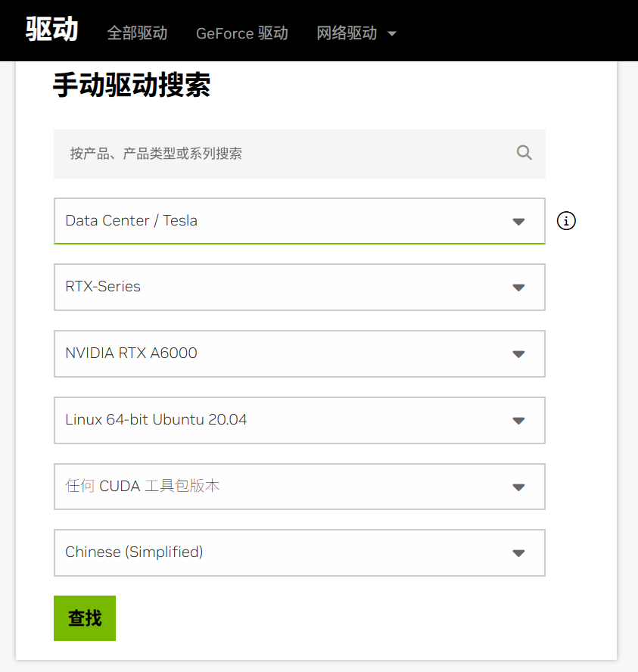Screen dimensions: 638x672
Task: Open the GeForce 驱动 nav item
Action: click(242, 33)
